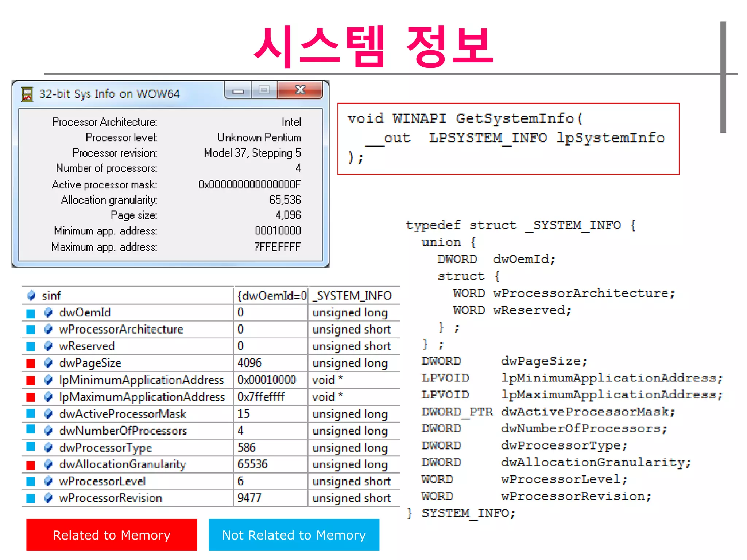Click the Processor Architecture label in Sys Info
The width and height of the screenshot is (747, 560).
(x=105, y=122)
